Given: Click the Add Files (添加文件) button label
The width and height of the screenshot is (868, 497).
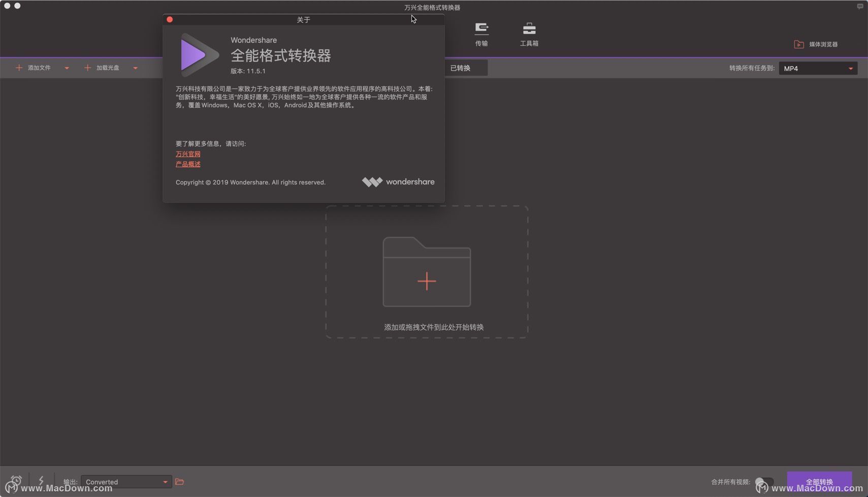Looking at the screenshot, I should 39,68.
